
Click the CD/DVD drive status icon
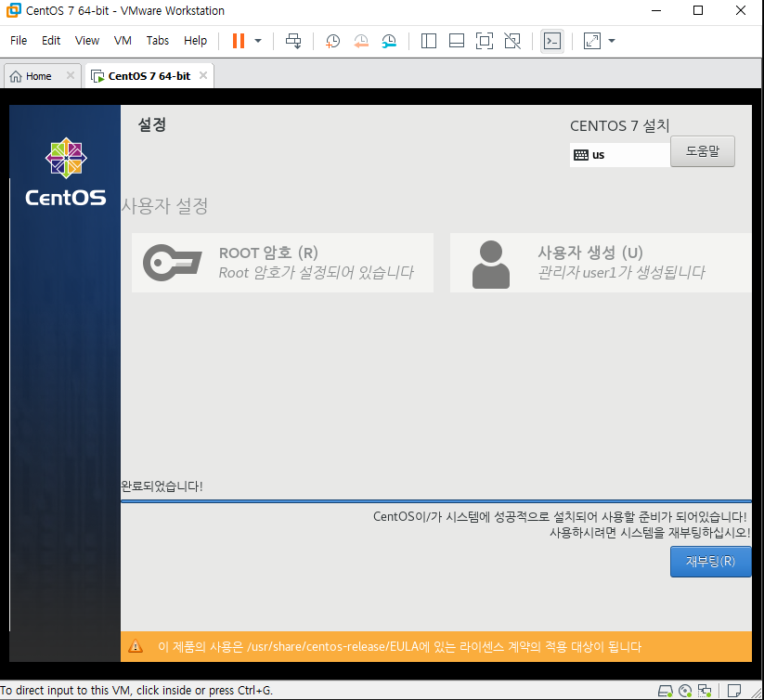click(685, 691)
